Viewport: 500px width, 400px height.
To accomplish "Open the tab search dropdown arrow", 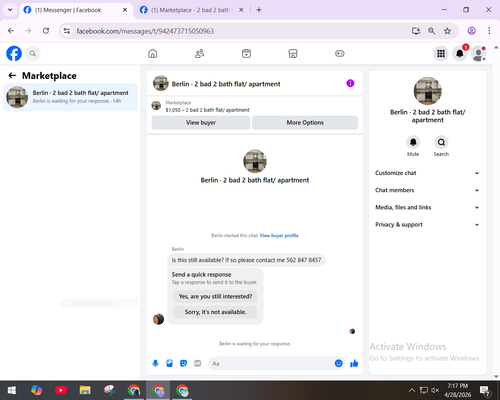I will (x=10, y=10).
